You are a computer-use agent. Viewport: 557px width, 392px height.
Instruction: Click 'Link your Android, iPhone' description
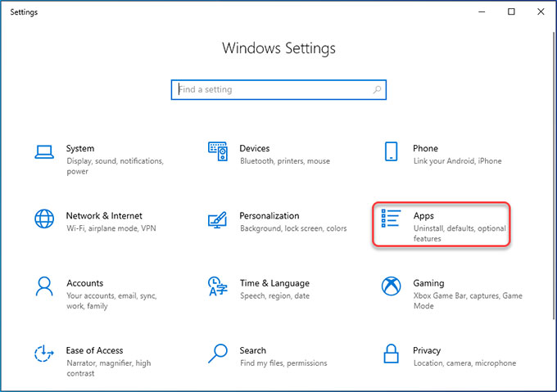click(x=458, y=161)
